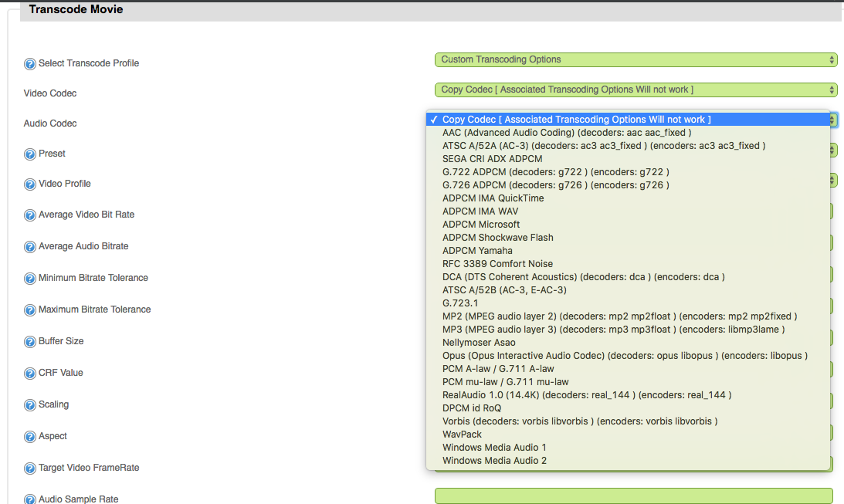Choose Opus Interactive Audio Codec option

(628, 356)
